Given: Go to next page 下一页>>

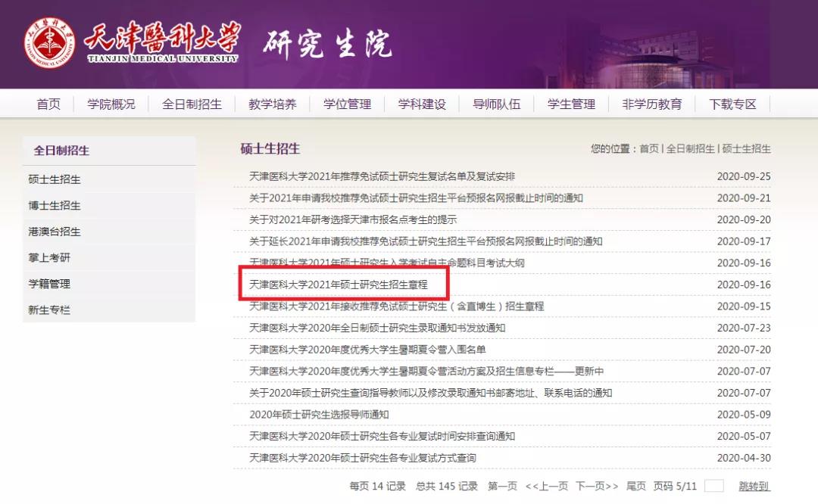Looking at the screenshot, I should (x=597, y=487).
